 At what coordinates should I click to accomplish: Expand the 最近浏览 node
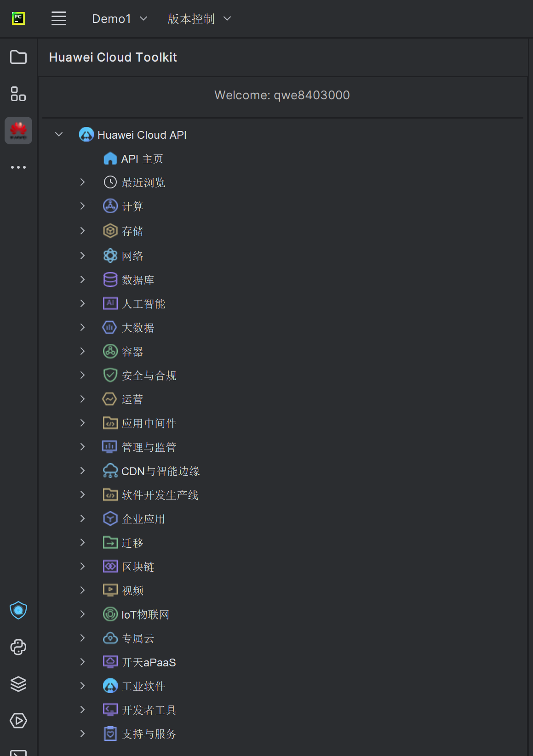(x=82, y=182)
